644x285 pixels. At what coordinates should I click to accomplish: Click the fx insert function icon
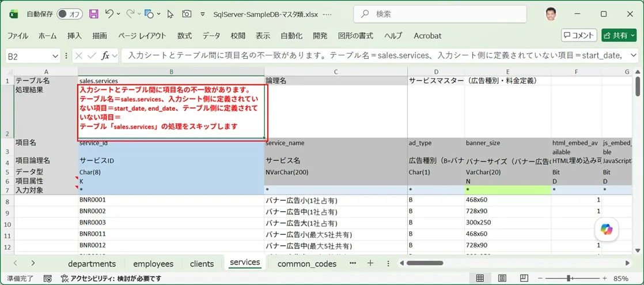click(x=105, y=56)
